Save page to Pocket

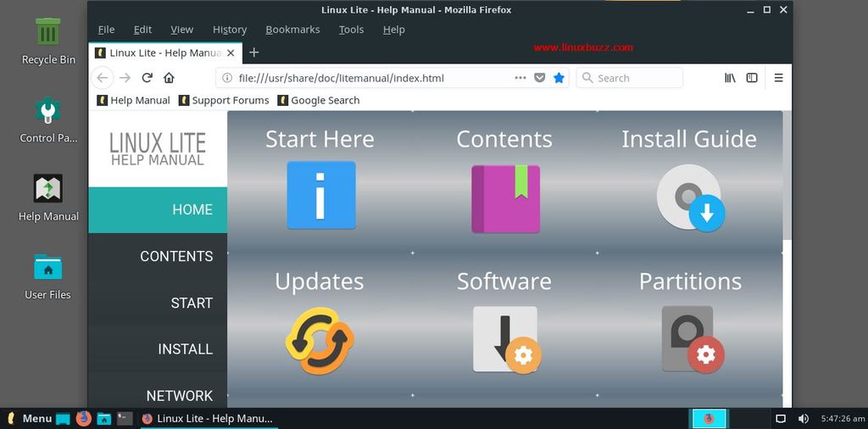[540, 78]
